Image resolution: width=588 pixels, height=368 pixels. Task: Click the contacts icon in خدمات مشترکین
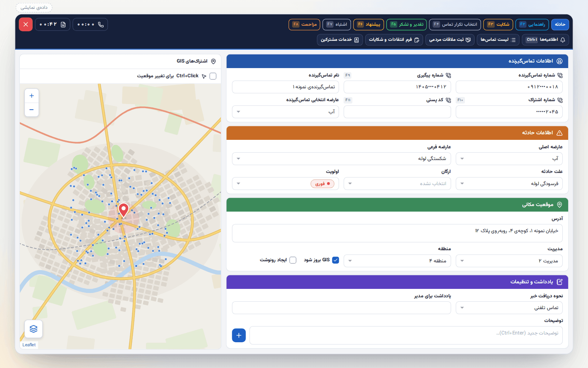tap(356, 40)
